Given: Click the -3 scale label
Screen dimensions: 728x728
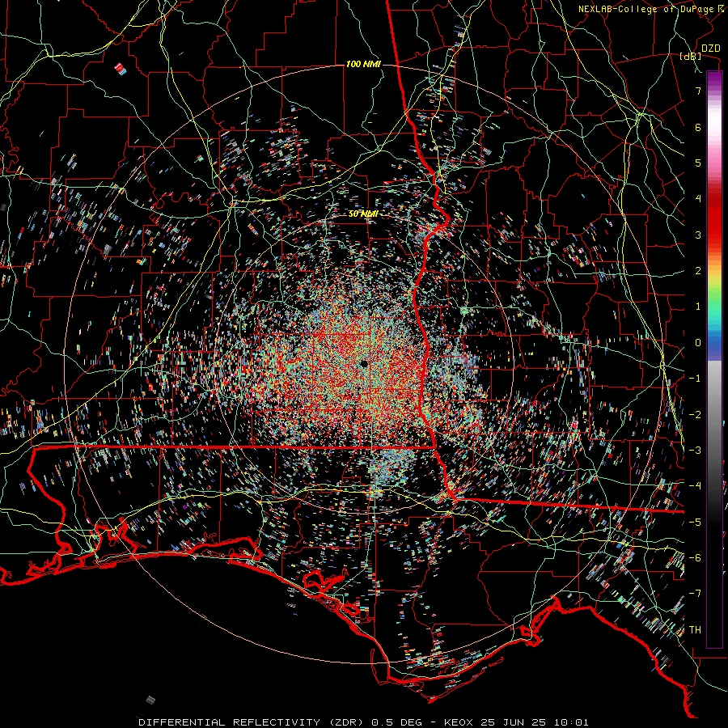Looking at the screenshot, I should (695, 450).
